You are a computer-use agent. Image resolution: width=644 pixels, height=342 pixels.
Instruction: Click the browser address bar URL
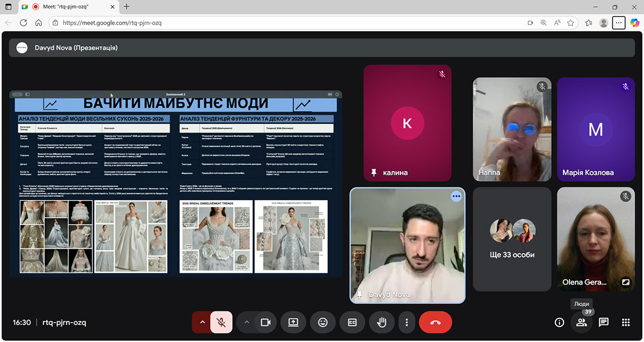click(x=112, y=23)
